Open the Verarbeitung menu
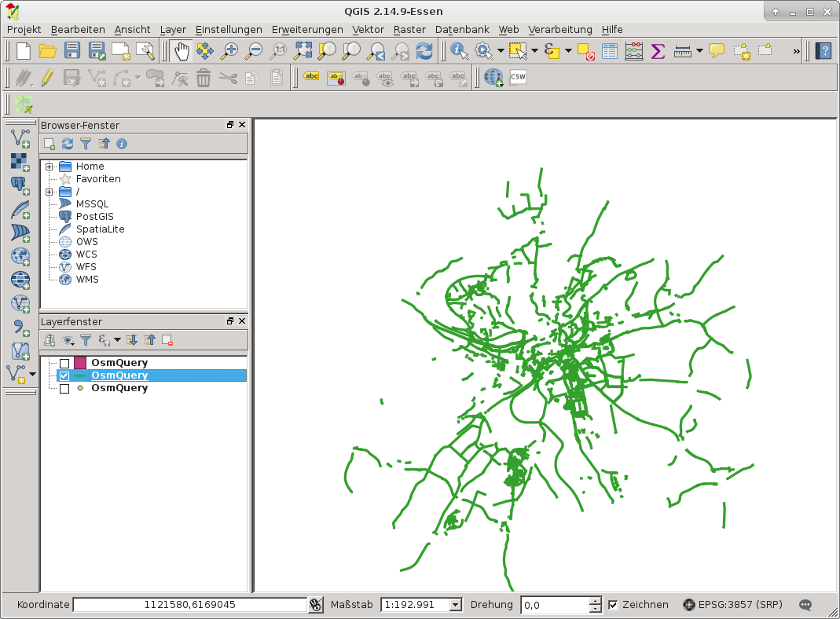This screenshot has width=840, height=619. coord(561,29)
